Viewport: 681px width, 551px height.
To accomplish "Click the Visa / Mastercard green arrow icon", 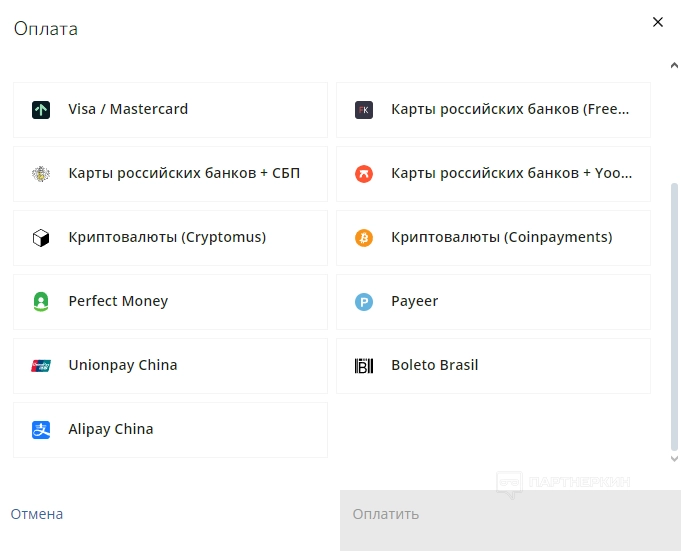I will (x=41, y=110).
